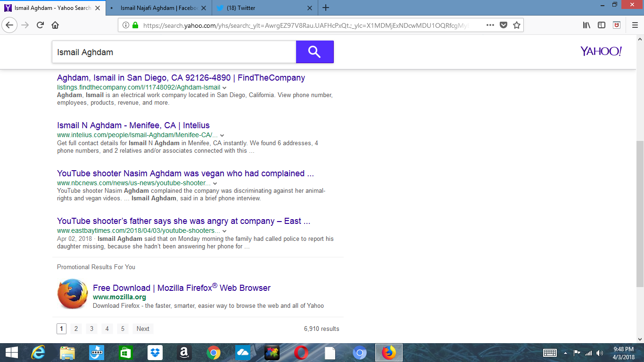The image size is (644, 362).
Task: Click the Yahoo search input field
Action: pos(173,52)
